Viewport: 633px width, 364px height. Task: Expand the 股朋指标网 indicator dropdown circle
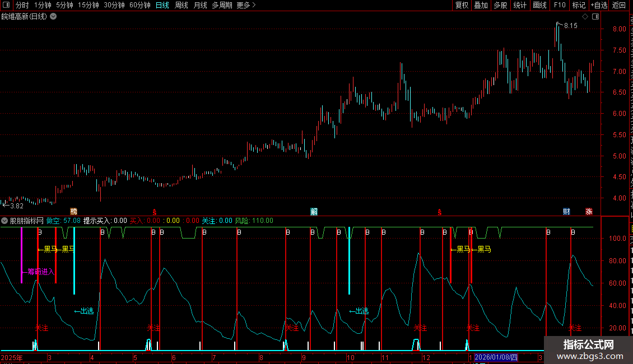(x=4, y=221)
